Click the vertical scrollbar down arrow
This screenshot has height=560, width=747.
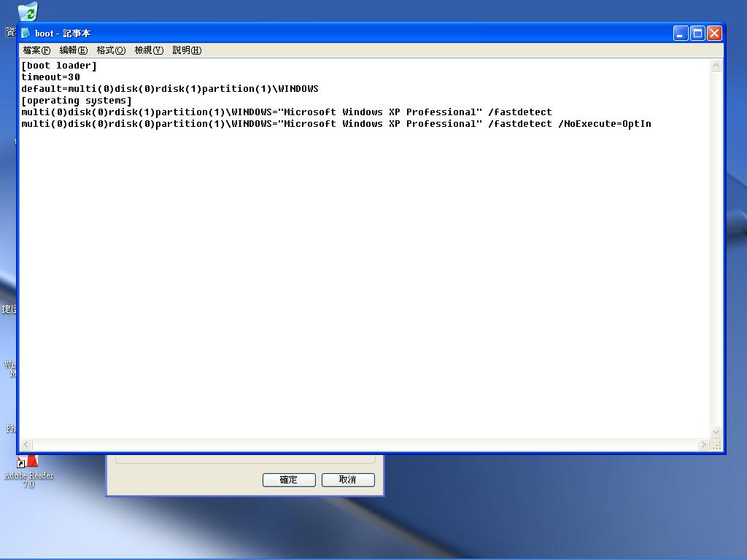pos(716,432)
